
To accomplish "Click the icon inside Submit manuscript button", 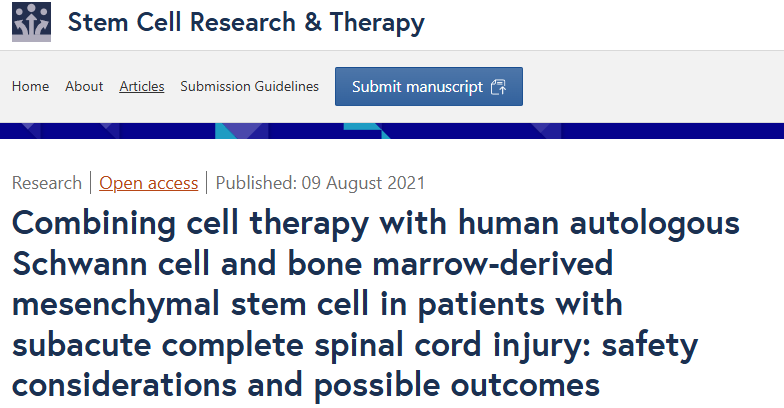I will coord(499,87).
